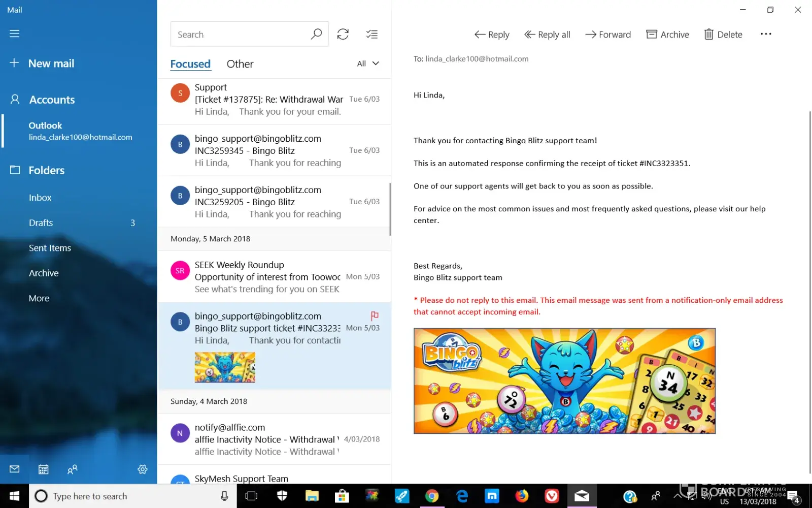Delete the open email

[x=723, y=35]
